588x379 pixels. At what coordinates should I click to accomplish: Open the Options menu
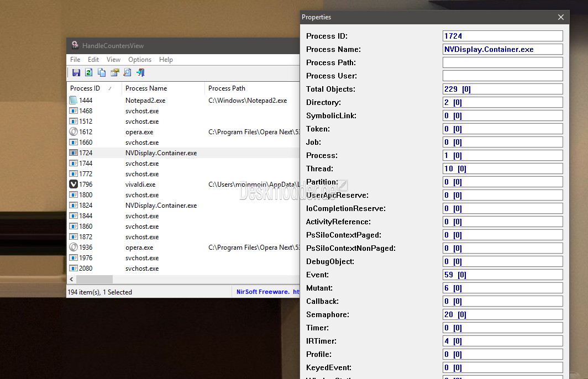pyautogui.click(x=140, y=60)
